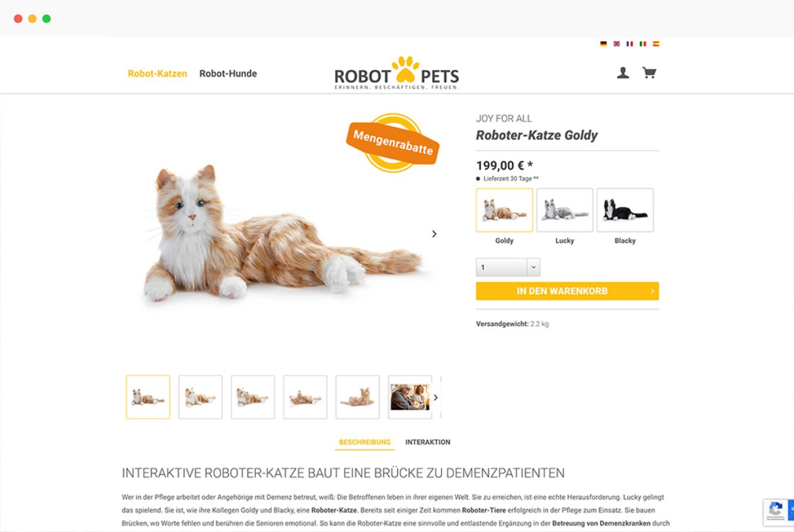Click the Robot Pets paw logo
The width and height of the screenshot is (794, 532).
pyautogui.click(x=397, y=73)
